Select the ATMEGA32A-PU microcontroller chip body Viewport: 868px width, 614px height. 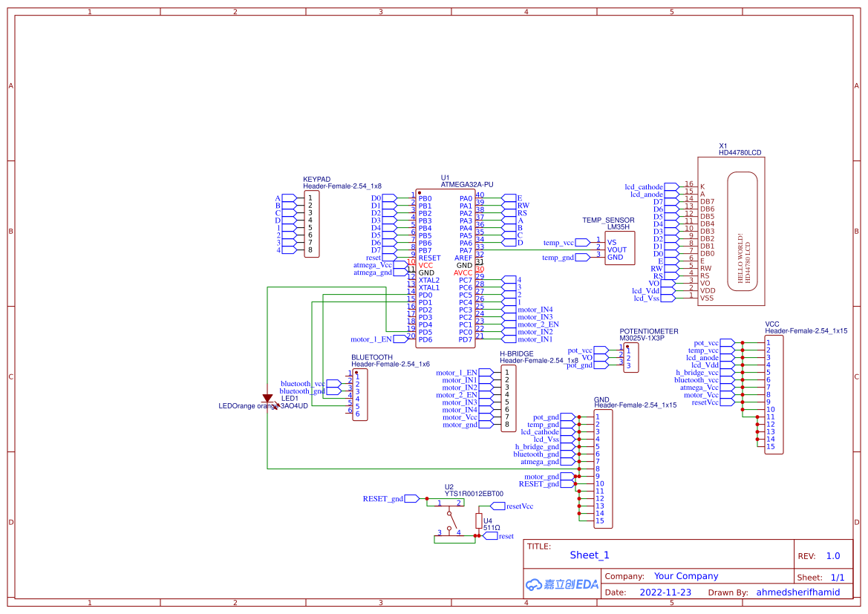click(446, 267)
